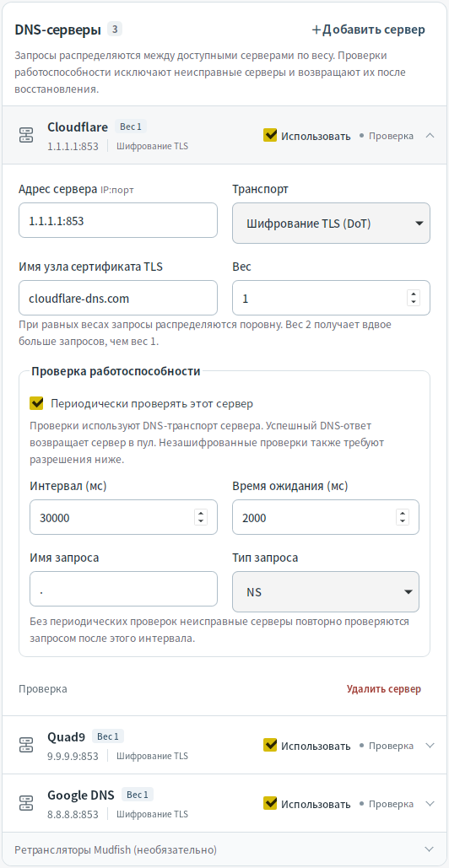
Task: Click the Вес 1 badge next to Quad9
Action: [x=108, y=736]
